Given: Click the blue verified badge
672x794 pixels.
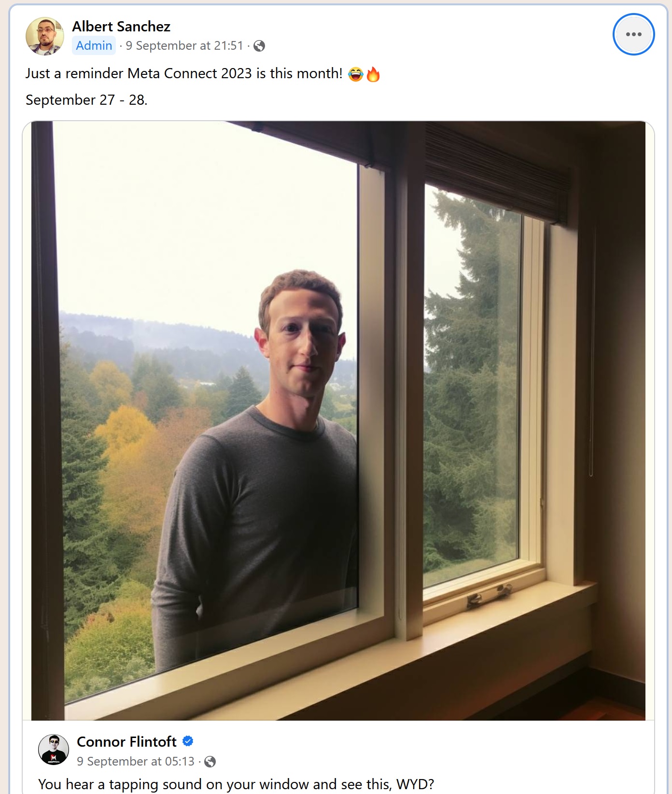Looking at the screenshot, I should 188,741.
